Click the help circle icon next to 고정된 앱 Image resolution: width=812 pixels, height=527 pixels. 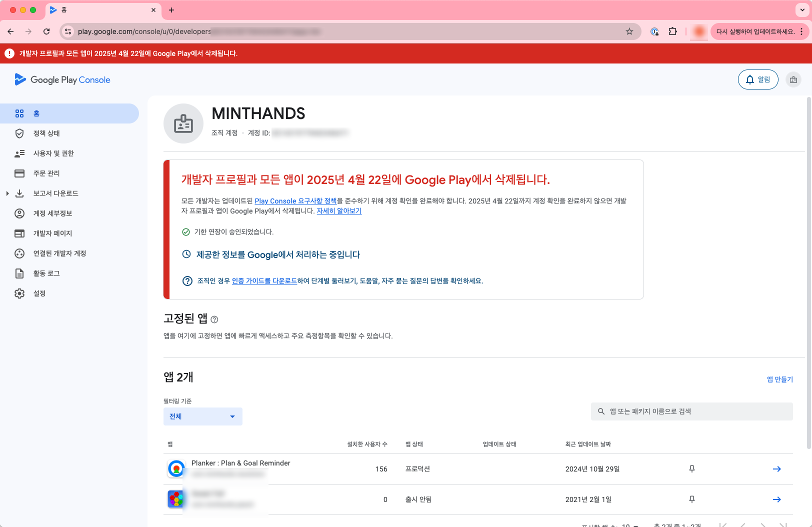214,319
